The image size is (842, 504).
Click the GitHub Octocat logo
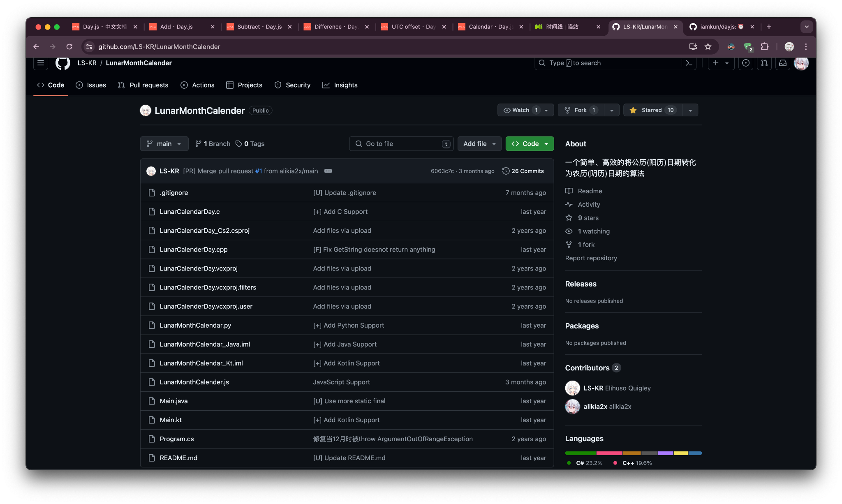pos(63,63)
